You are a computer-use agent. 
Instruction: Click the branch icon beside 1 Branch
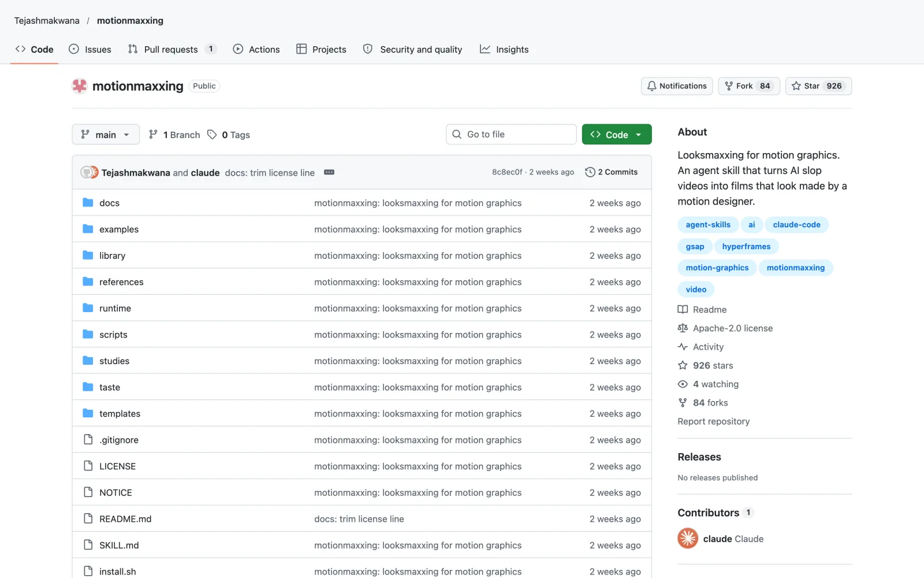(153, 134)
